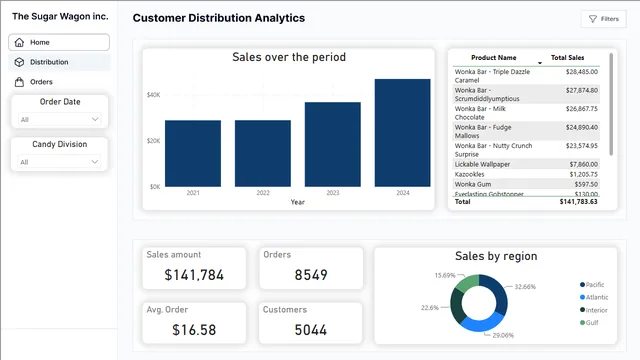Select the Wonka Bar - Nutty Crunch Surprise row

526,150
